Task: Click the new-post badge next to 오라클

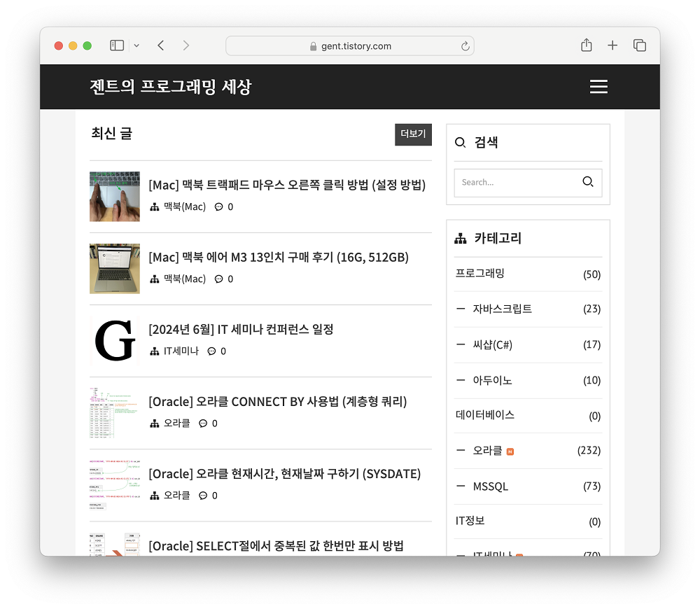Action: coord(510,451)
